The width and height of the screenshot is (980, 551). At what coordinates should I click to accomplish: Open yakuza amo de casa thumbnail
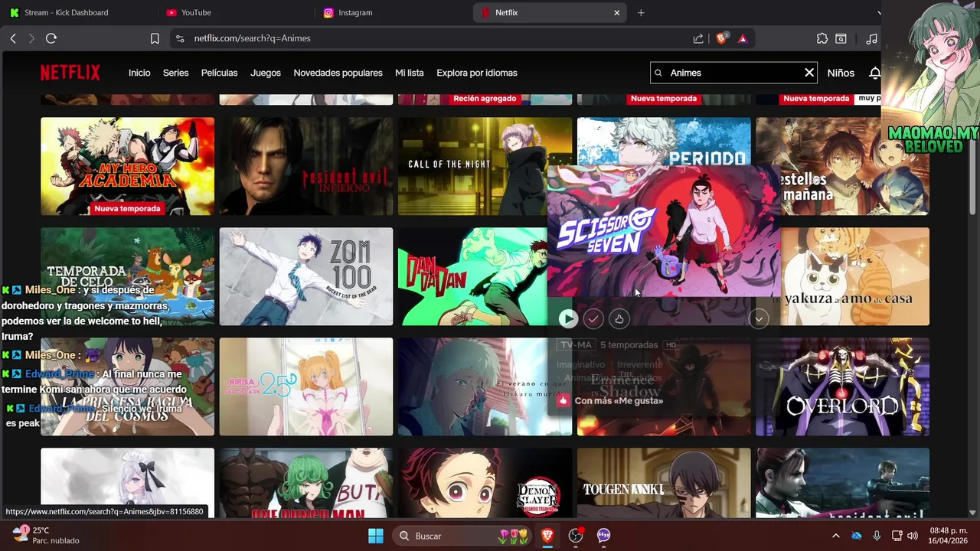(855, 276)
